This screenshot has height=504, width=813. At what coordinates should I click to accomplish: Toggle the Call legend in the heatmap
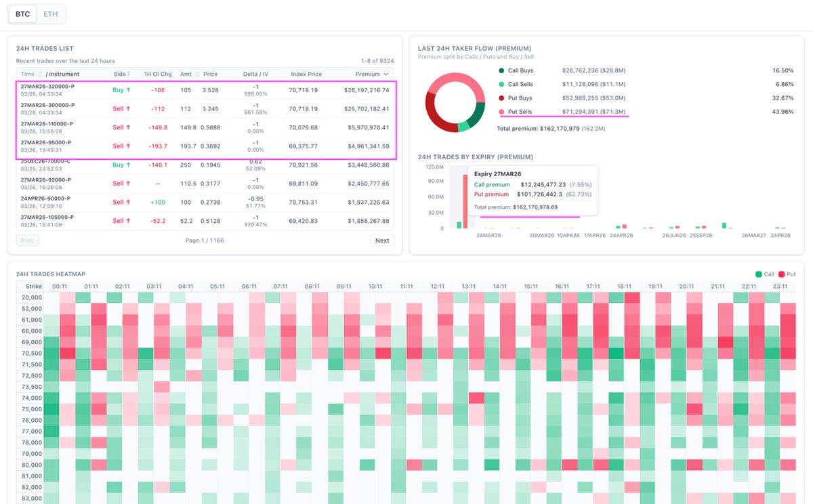(766, 274)
